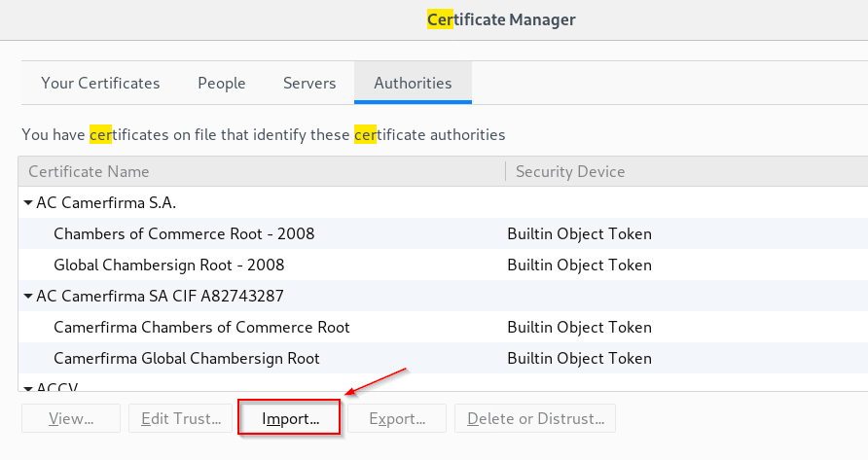Select the AC Camerfirma S.A. group label
Image resolution: width=868 pixels, height=460 pixels.
tap(106, 203)
